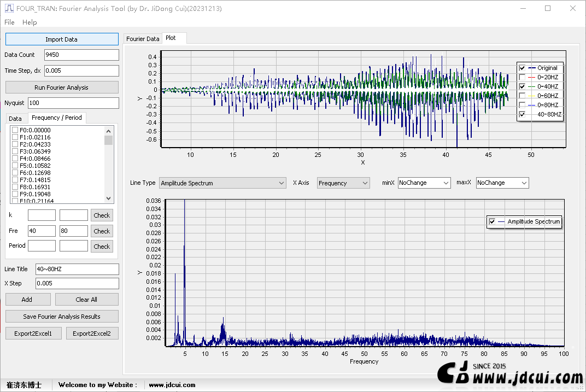Open the File menu
Image resolution: width=586 pixels, height=392 pixels.
coord(9,22)
